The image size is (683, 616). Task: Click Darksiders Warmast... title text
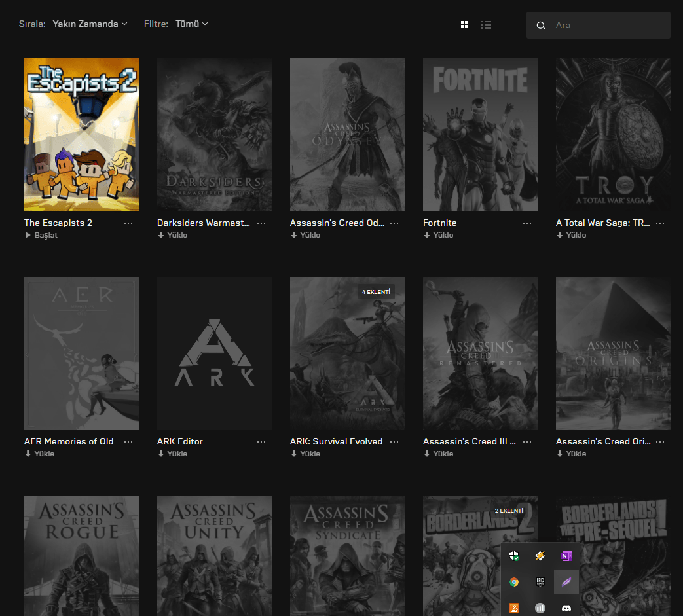pyautogui.click(x=204, y=223)
